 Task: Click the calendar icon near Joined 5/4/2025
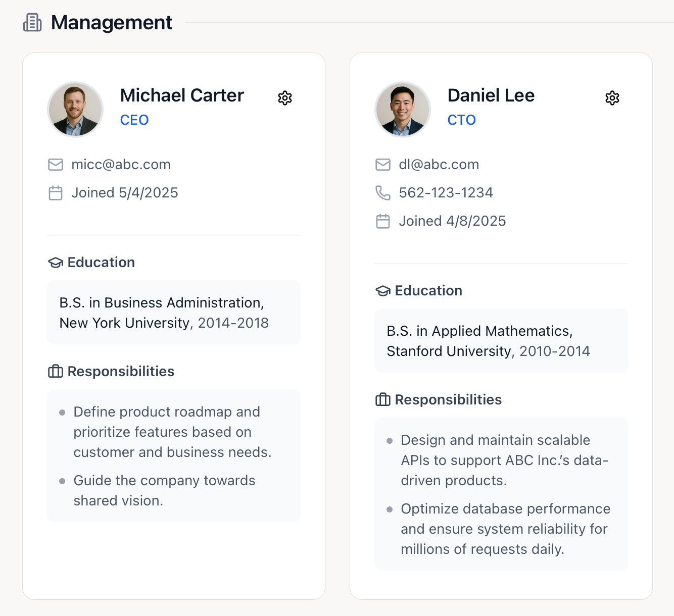[x=56, y=192]
